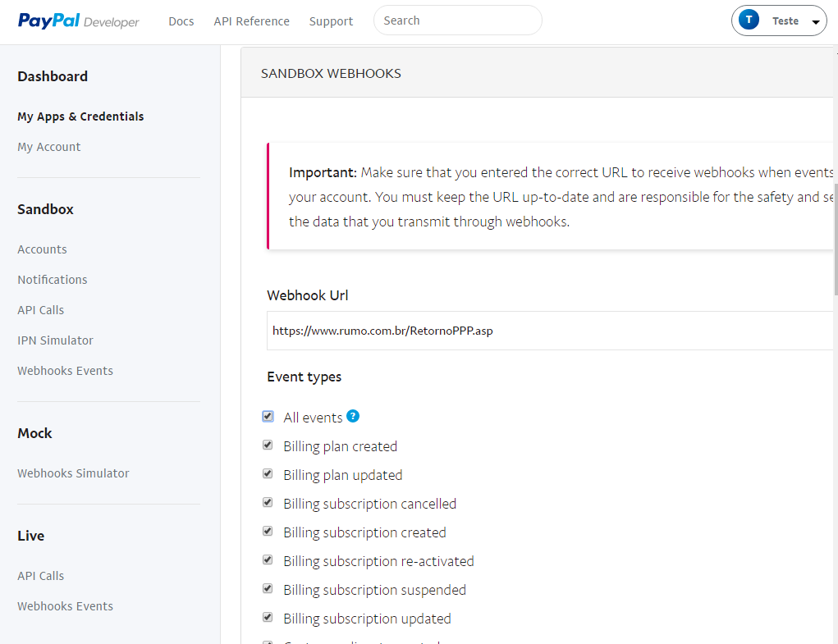This screenshot has width=838, height=644.
Task: Expand the Teste account dropdown arrow
Action: click(816, 22)
